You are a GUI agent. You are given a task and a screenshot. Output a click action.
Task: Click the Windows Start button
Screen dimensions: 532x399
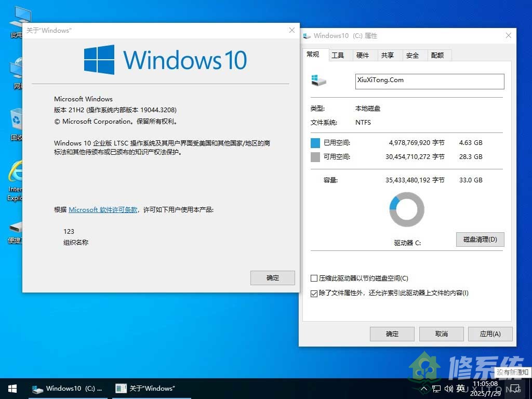[12, 388]
